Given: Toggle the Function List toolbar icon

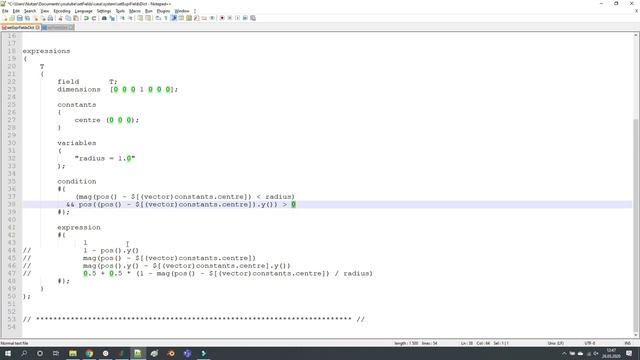Looking at the screenshot, I should [196, 18].
